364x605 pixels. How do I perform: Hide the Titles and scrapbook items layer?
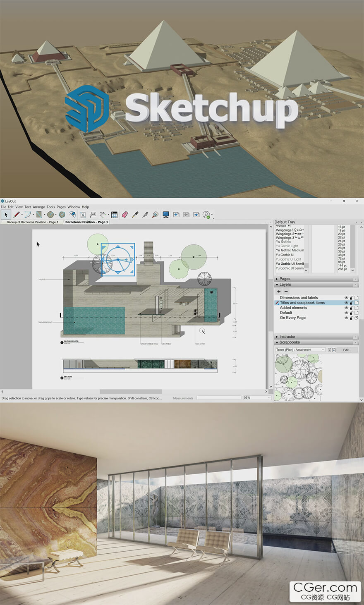(347, 303)
